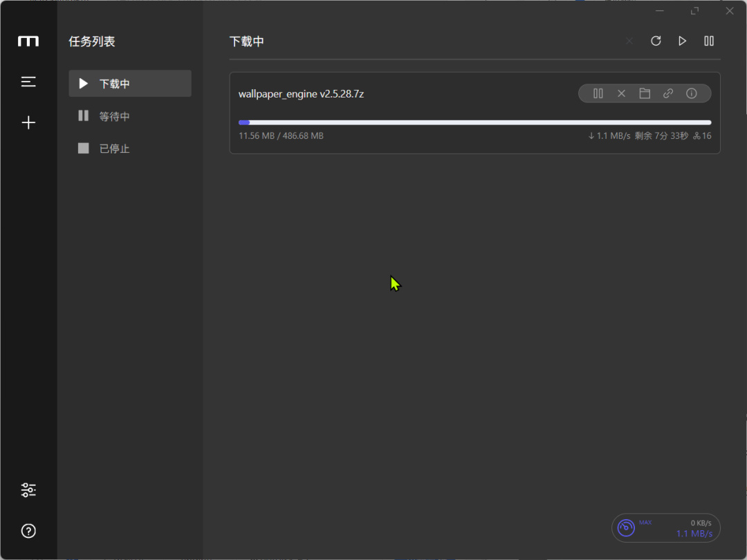Screen dimensions: 747x560
Task: Click wallpaper_engine v2.5.28.7z file name
Action: [x=301, y=94]
